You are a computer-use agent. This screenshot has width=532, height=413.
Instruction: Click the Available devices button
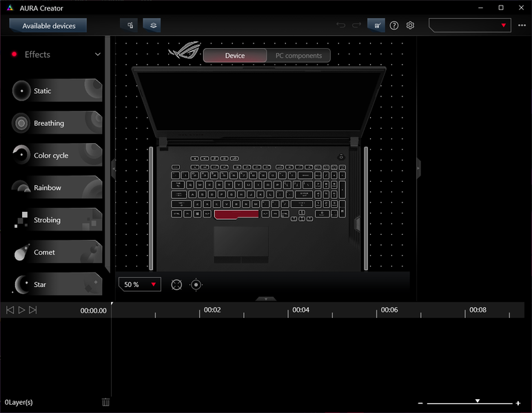pos(48,25)
